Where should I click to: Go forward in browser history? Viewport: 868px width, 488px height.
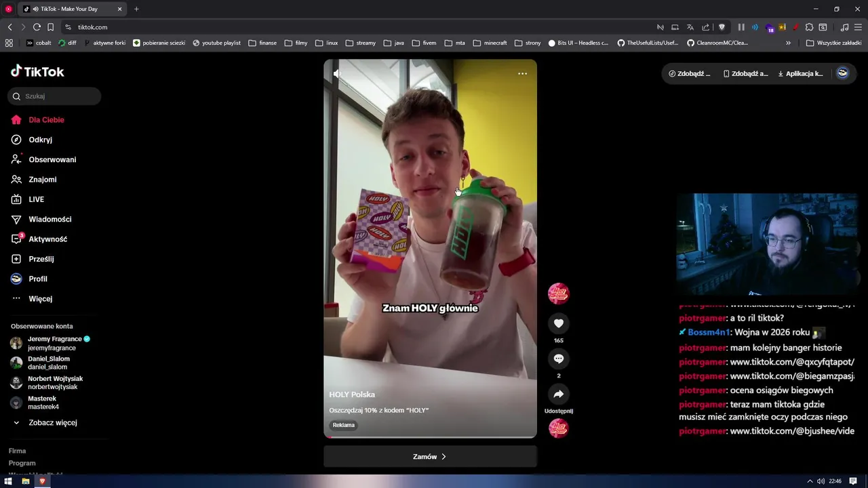click(x=23, y=27)
